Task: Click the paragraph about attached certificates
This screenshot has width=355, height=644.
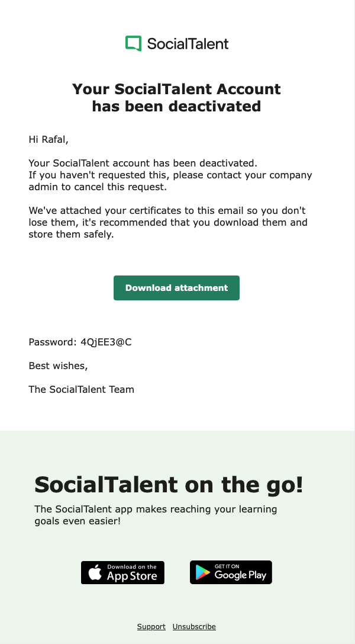Action: pyautogui.click(x=168, y=222)
